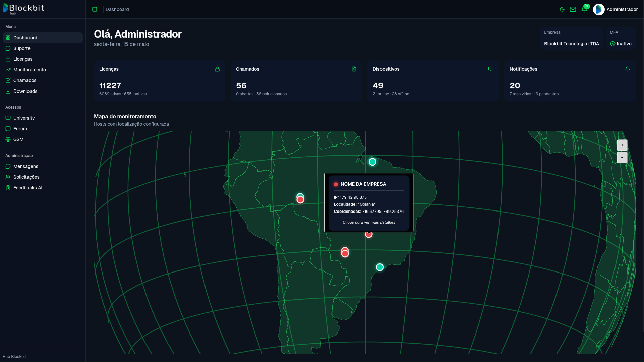
Task: Click the Administrador username in header
Action: pos(622,9)
